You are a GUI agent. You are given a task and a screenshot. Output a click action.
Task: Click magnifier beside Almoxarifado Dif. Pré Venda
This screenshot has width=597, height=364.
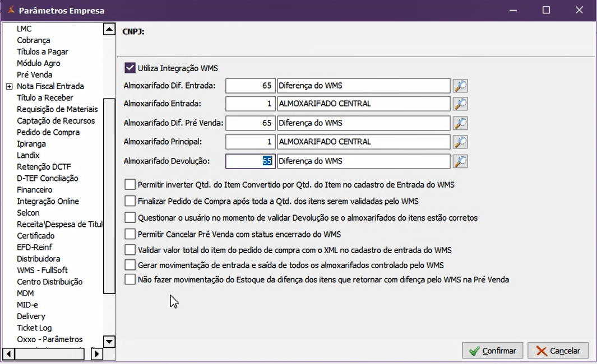460,123
